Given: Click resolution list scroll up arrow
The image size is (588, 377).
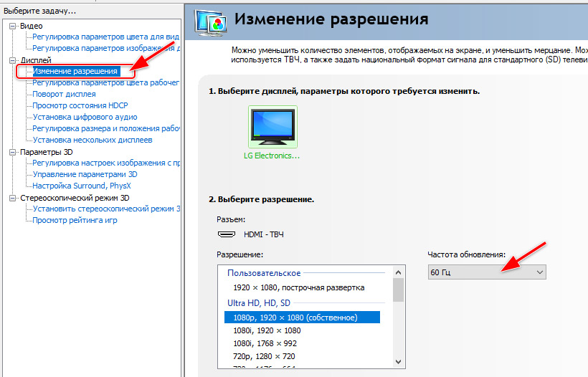Looking at the screenshot, I should (x=398, y=272).
